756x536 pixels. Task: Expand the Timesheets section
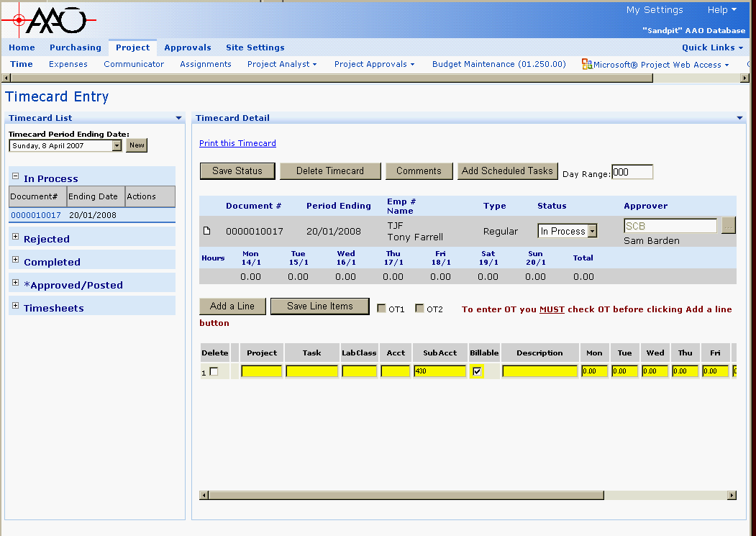(15, 306)
